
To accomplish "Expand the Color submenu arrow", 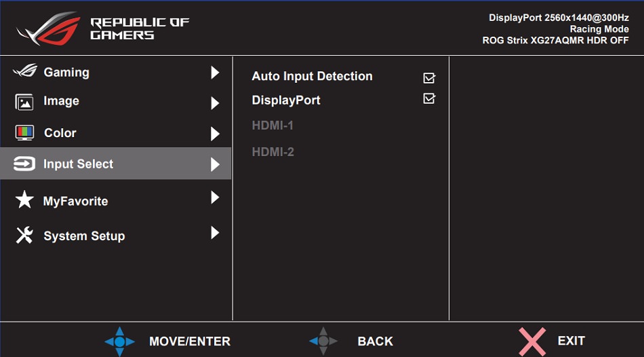I will [215, 134].
